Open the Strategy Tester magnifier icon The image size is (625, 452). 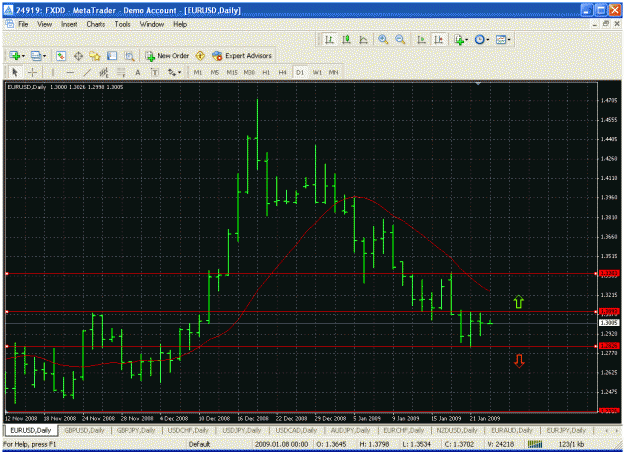coord(129,56)
